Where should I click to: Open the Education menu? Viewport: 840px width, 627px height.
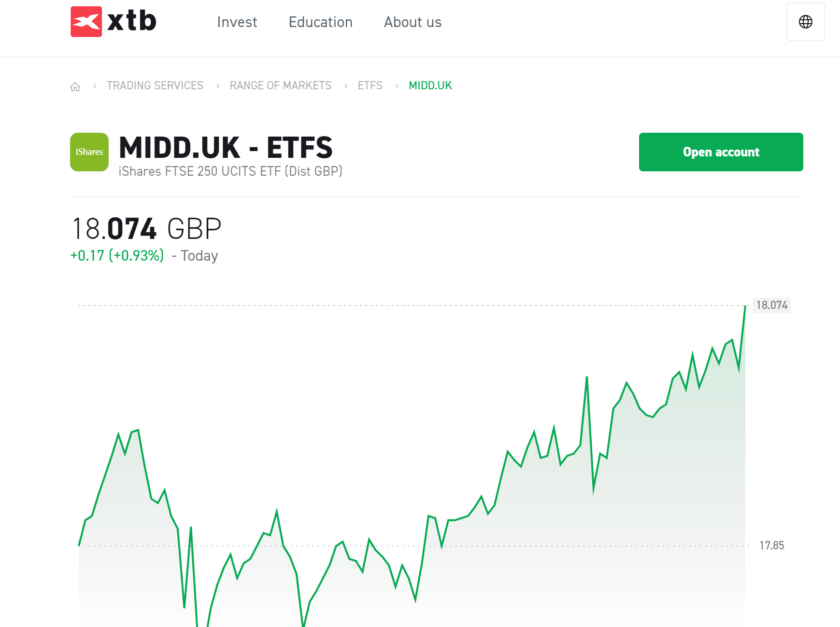[x=321, y=22]
